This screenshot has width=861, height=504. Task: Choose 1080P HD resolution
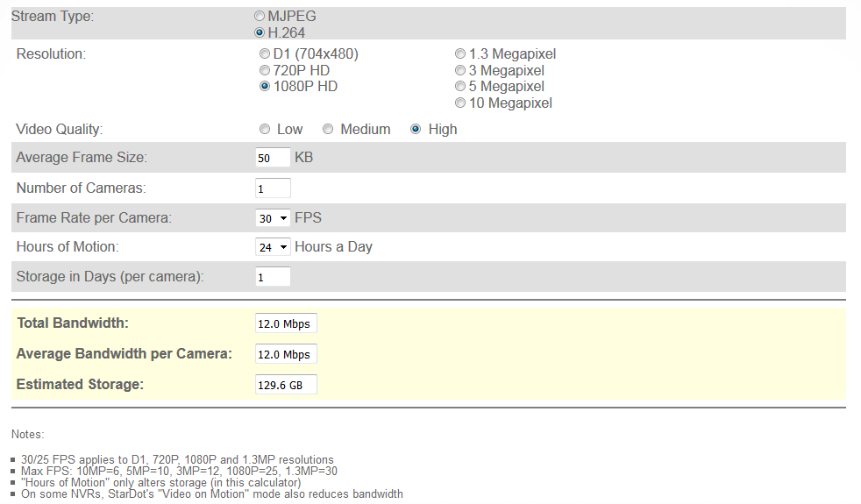point(265,87)
